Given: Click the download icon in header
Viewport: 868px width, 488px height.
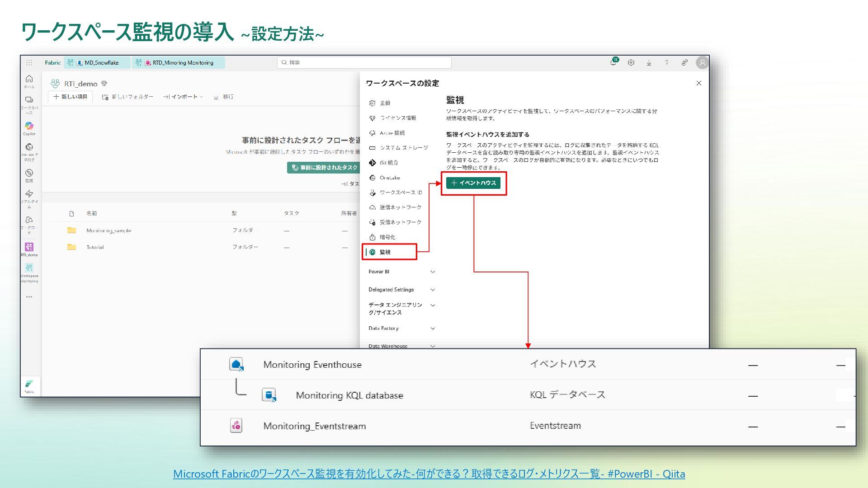Looking at the screenshot, I should [649, 63].
